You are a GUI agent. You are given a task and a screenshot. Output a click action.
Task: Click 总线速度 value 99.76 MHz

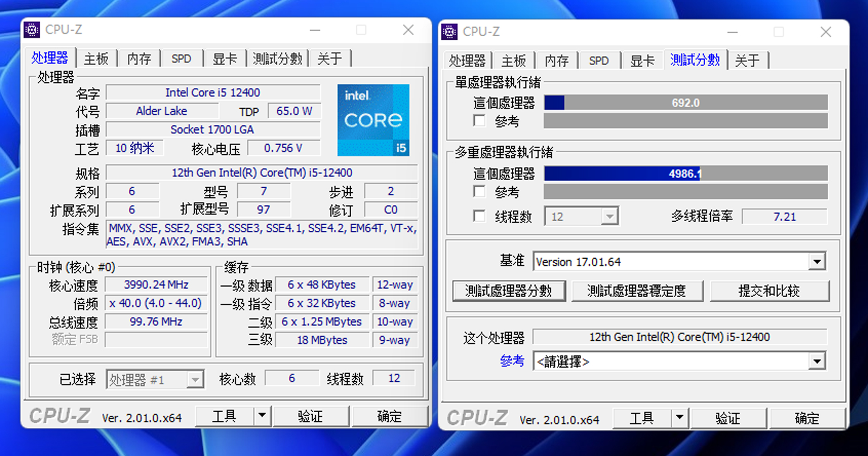(x=156, y=322)
